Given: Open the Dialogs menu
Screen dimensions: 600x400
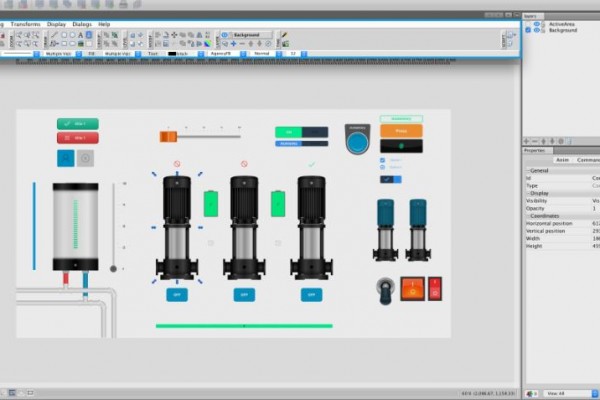Looking at the screenshot, I should pos(82,23).
